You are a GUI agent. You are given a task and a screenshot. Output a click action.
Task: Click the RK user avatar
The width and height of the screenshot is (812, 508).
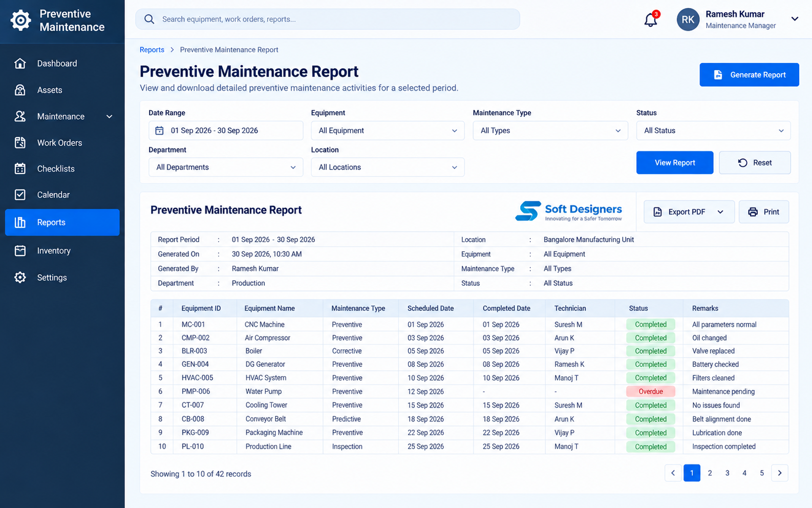coord(688,19)
